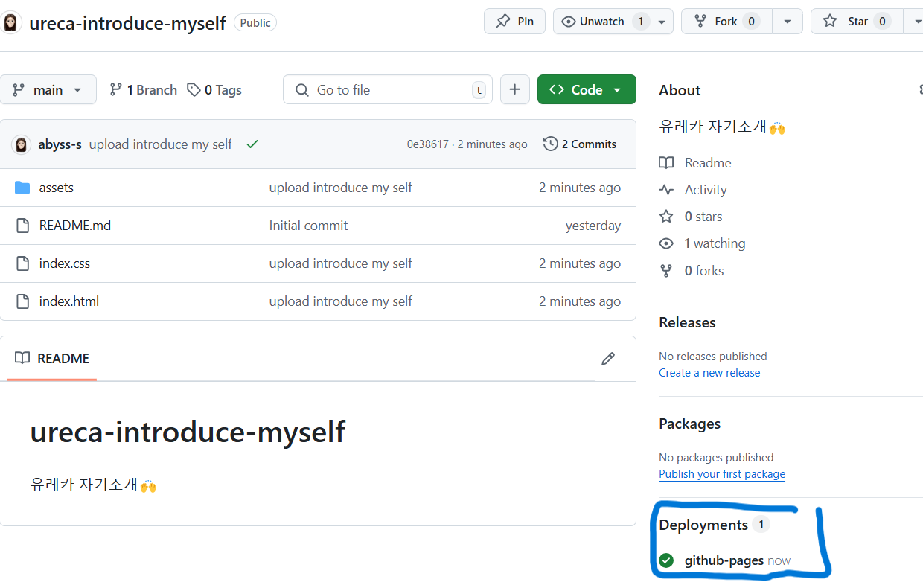
Task: Click the star icon beside 0 stars
Action: click(666, 217)
